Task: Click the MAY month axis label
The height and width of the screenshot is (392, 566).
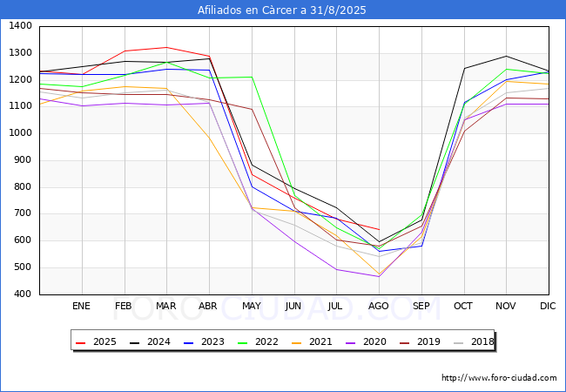Action: click(x=252, y=306)
